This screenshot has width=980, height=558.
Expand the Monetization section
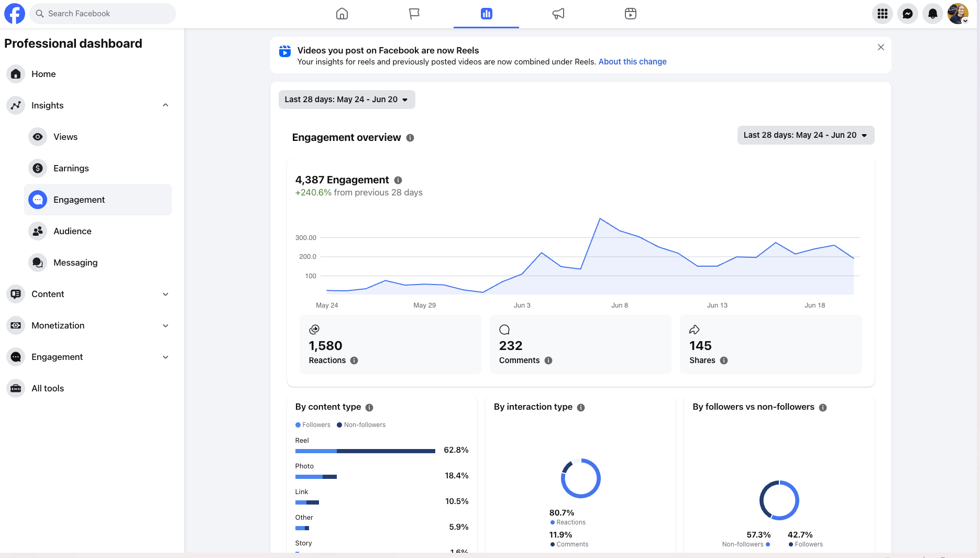point(166,325)
